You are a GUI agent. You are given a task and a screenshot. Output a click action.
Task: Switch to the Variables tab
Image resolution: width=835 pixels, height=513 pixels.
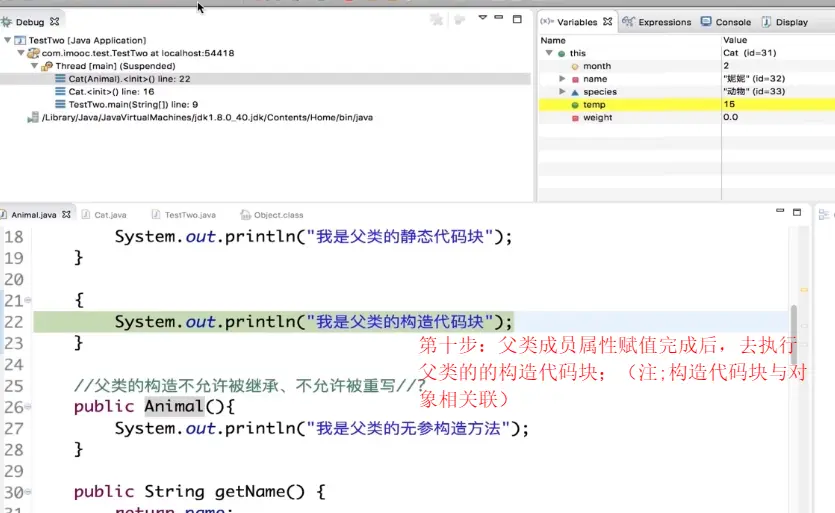577,22
